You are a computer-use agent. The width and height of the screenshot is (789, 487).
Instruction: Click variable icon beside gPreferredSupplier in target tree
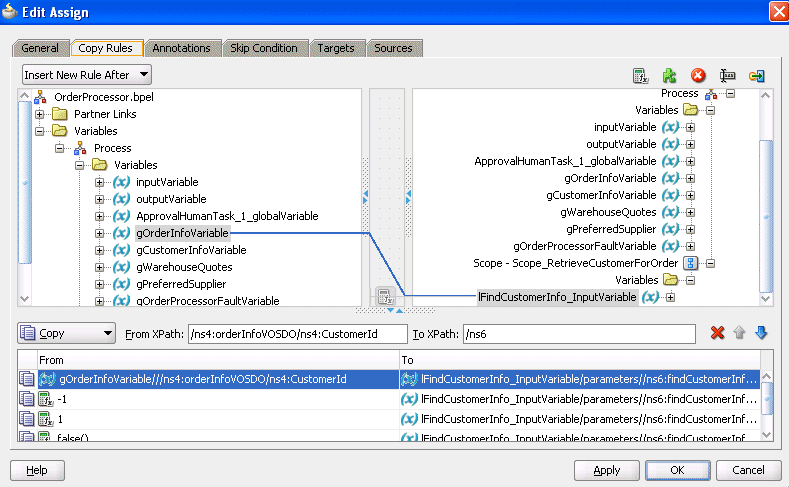click(670, 229)
